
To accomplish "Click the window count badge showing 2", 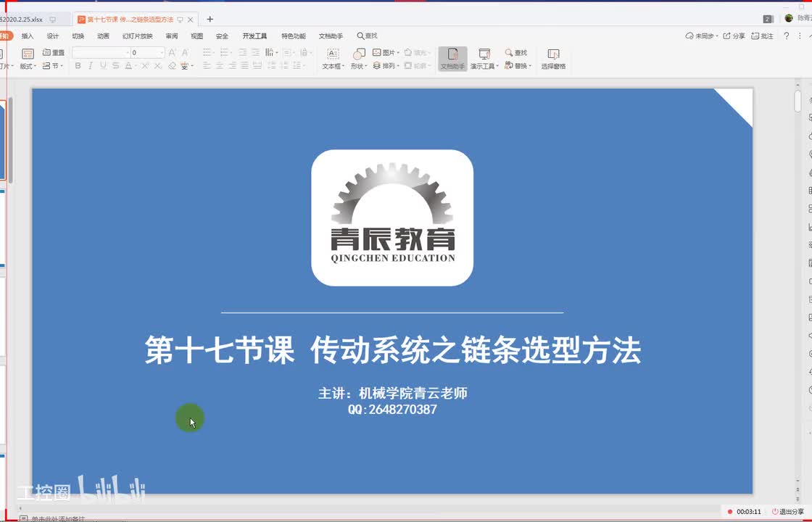I will pos(768,19).
